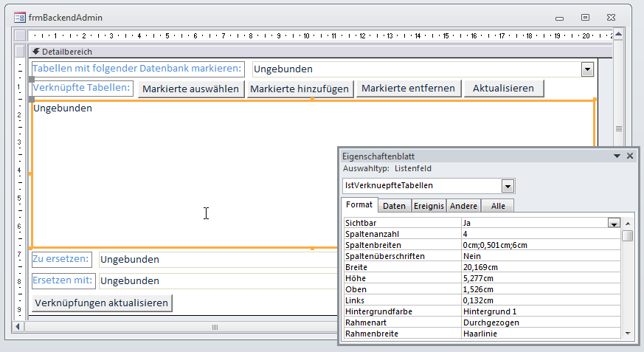The height and width of the screenshot is (352, 644).
Task: Open the Alle tab in property sheet
Action: coord(498,206)
